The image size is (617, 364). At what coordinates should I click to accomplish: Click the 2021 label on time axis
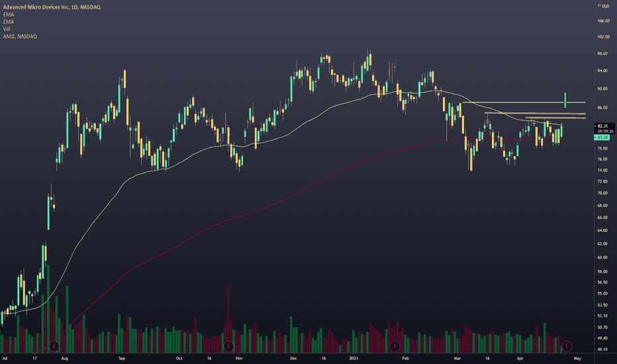click(x=354, y=359)
